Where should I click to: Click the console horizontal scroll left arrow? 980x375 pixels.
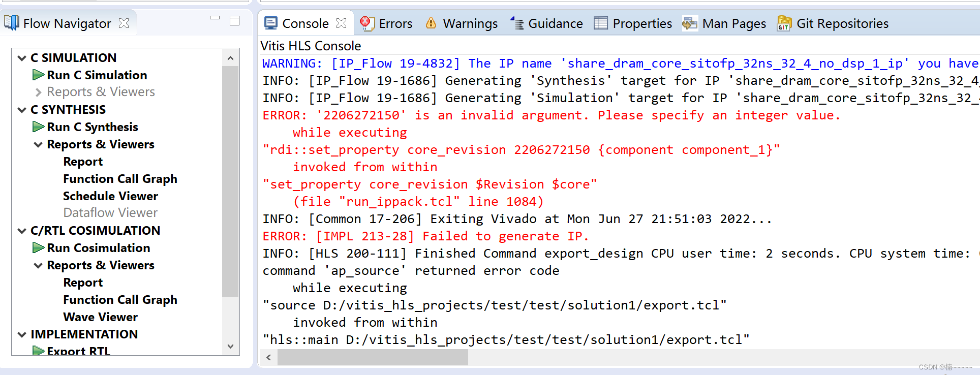tap(268, 357)
